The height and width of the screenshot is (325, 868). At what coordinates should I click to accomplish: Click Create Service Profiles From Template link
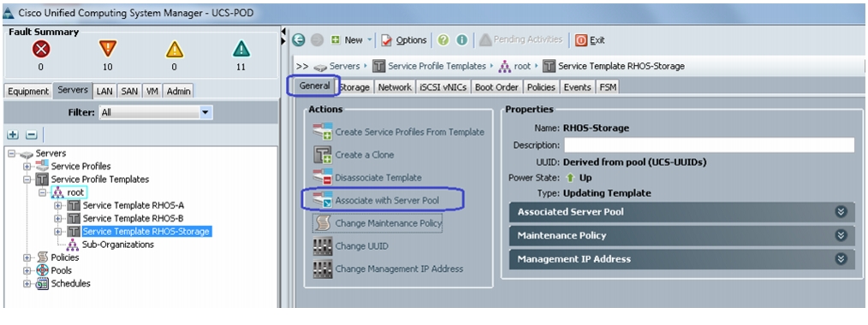pos(410,132)
